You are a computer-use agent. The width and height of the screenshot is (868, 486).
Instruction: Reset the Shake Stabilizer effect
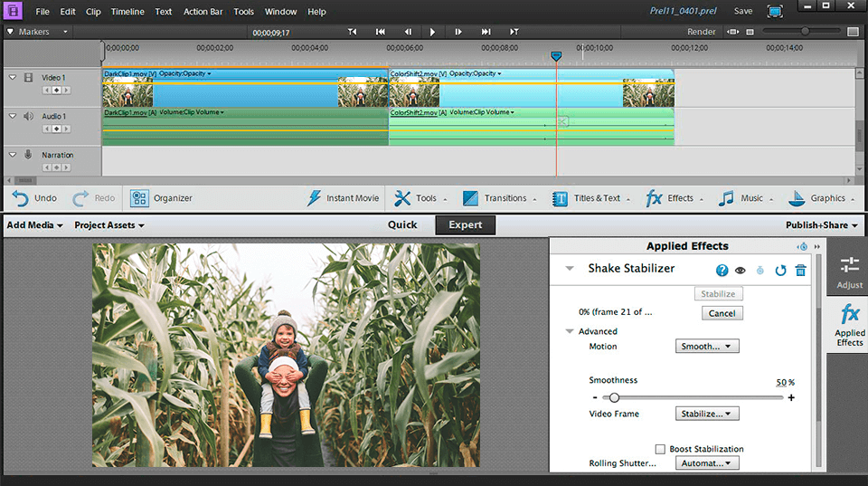click(x=780, y=271)
